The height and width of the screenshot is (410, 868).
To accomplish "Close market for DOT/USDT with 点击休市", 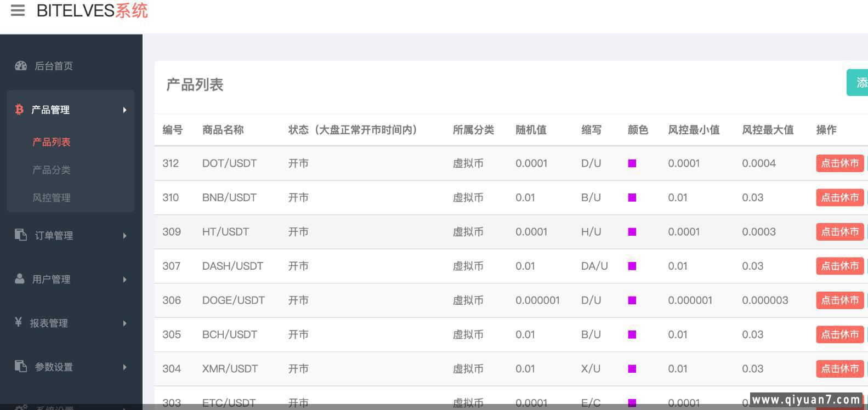I will pos(839,163).
